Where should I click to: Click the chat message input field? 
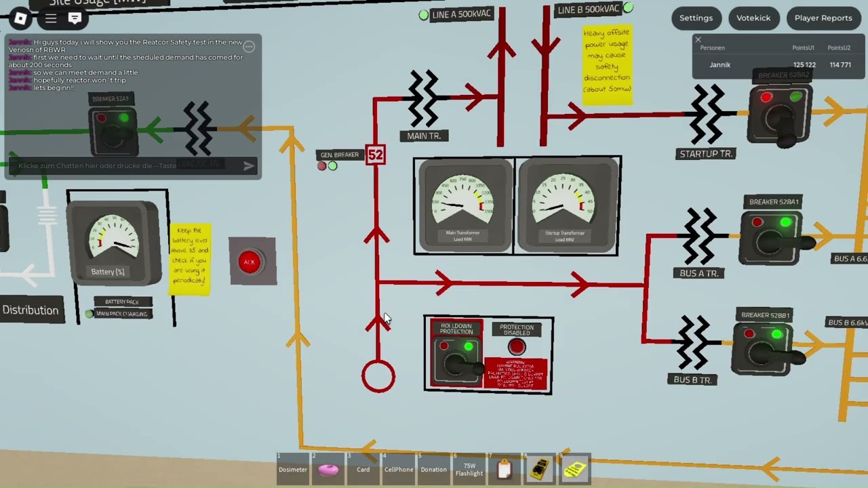[x=125, y=165]
